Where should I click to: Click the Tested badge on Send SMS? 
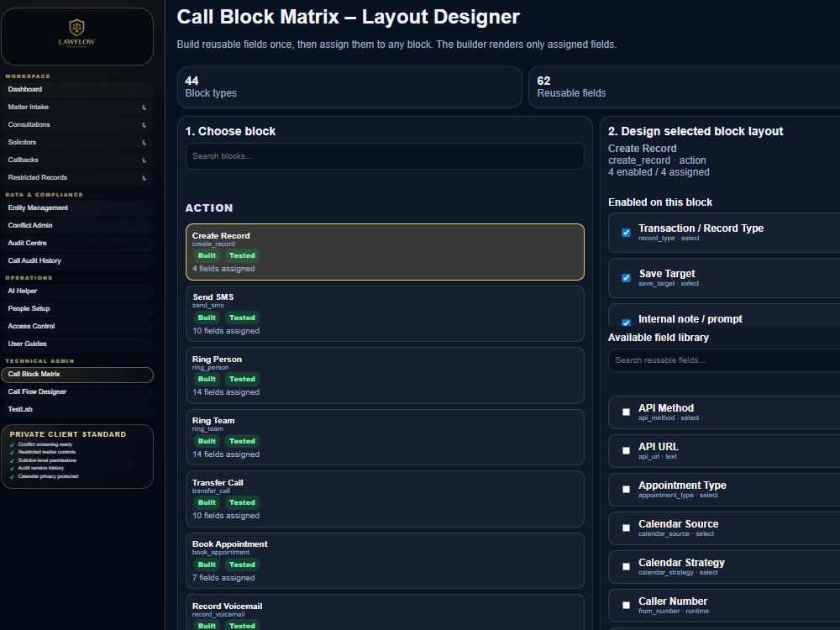tap(242, 318)
